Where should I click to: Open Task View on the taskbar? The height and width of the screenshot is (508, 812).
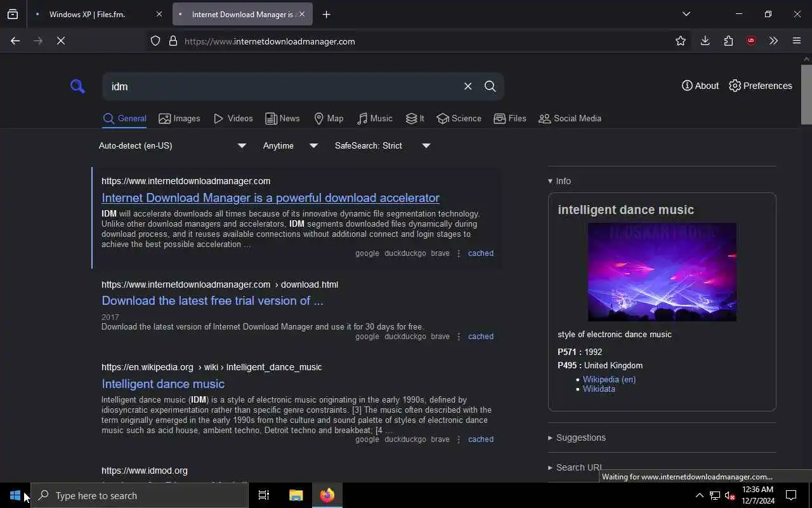[264, 495]
